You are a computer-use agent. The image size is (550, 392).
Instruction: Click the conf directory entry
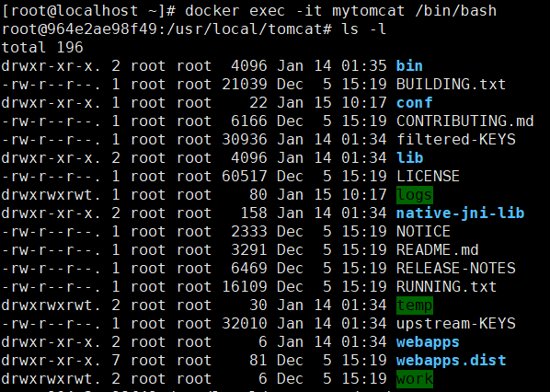click(414, 103)
